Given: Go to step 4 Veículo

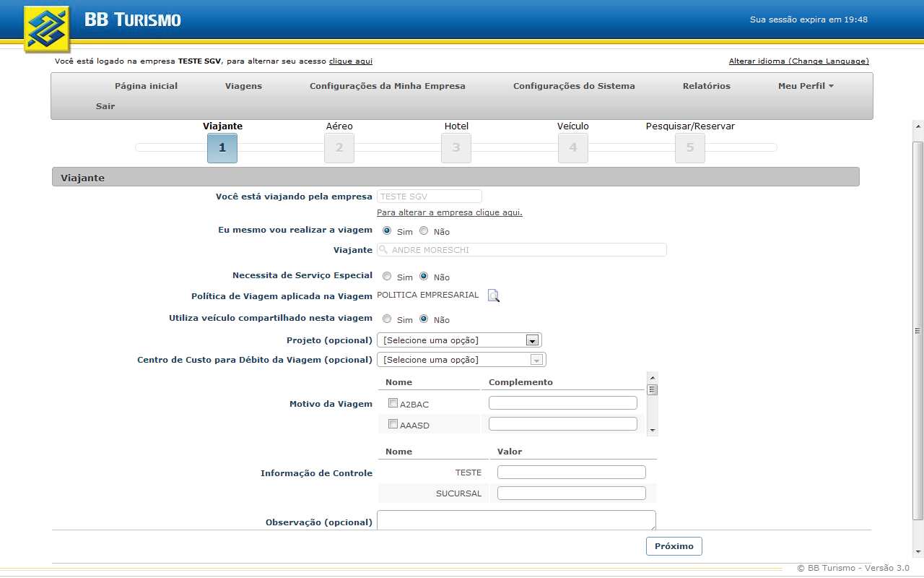Looking at the screenshot, I should click(573, 147).
